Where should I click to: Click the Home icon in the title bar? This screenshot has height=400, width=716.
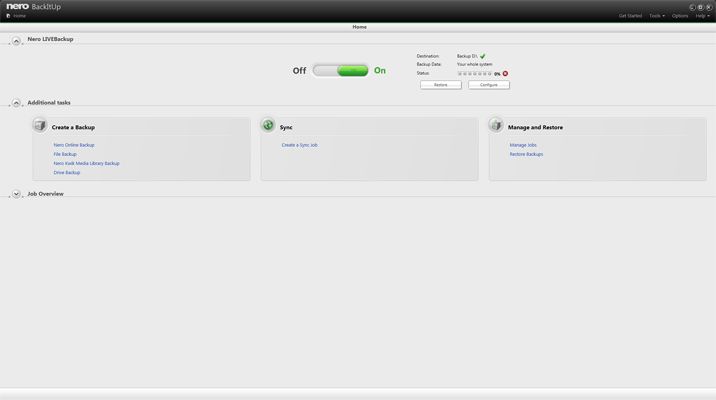pyautogui.click(x=8, y=16)
